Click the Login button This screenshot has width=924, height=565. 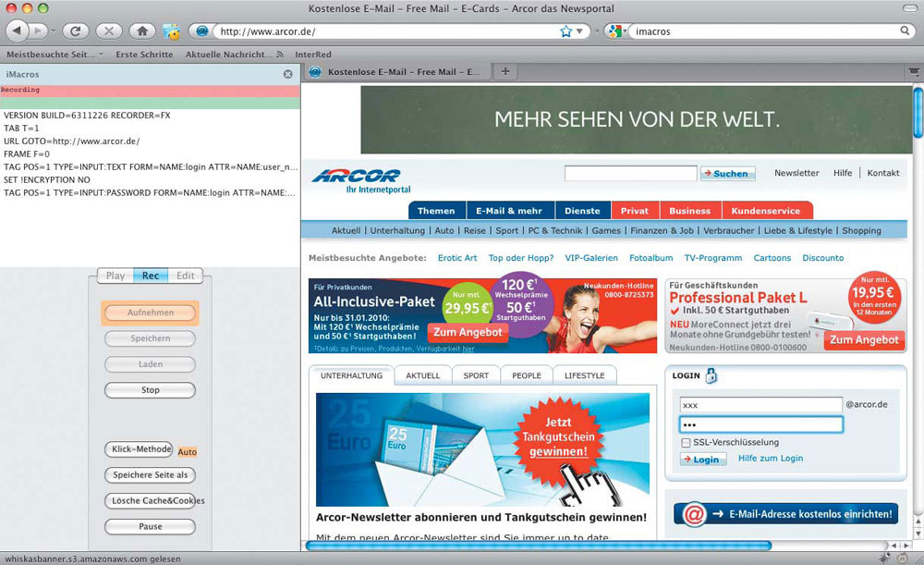[702, 459]
